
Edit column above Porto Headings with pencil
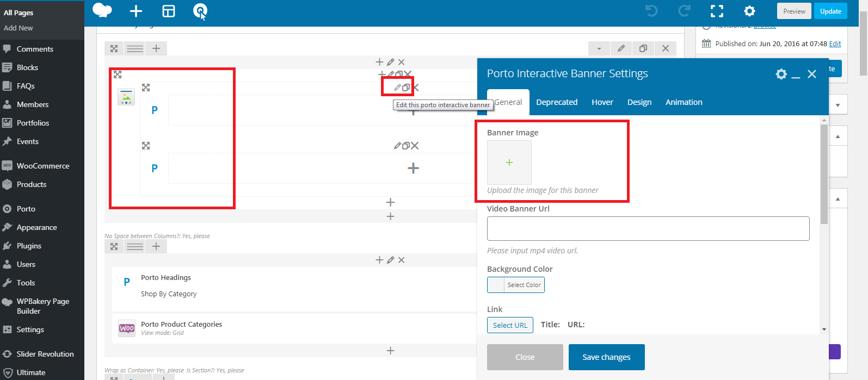click(390, 260)
